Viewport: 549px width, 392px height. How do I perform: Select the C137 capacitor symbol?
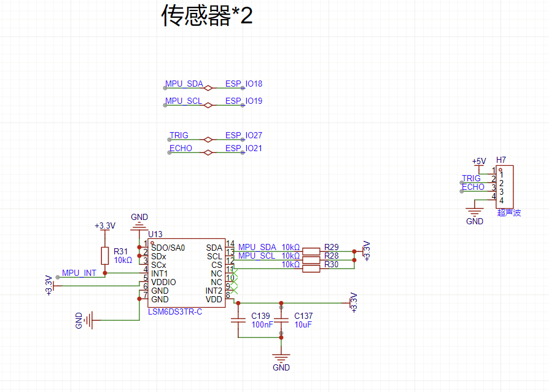pos(281,320)
